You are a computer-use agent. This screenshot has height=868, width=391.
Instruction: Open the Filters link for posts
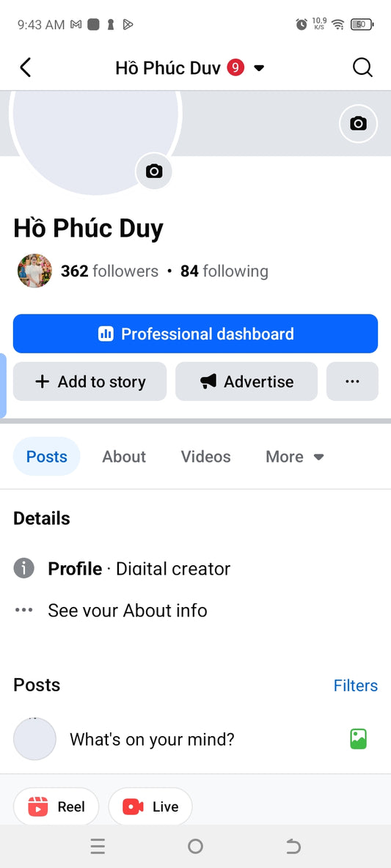356,686
